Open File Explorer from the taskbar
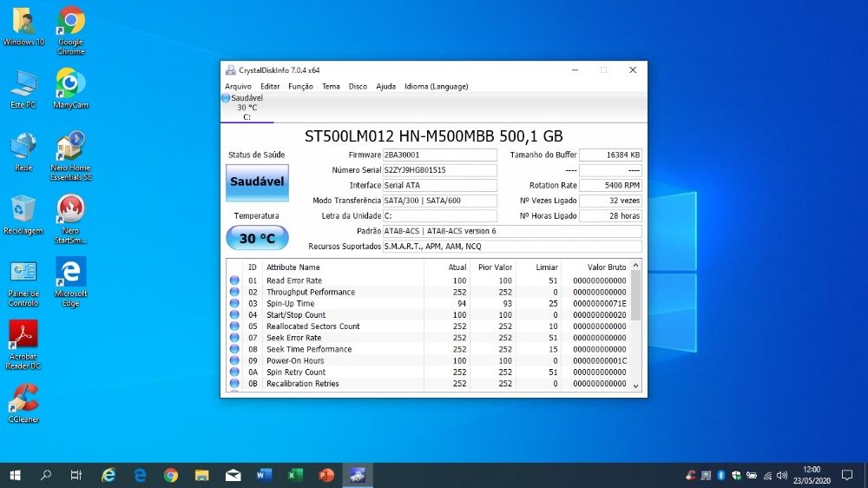Image resolution: width=868 pixels, height=488 pixels. [x=201, y=475]
